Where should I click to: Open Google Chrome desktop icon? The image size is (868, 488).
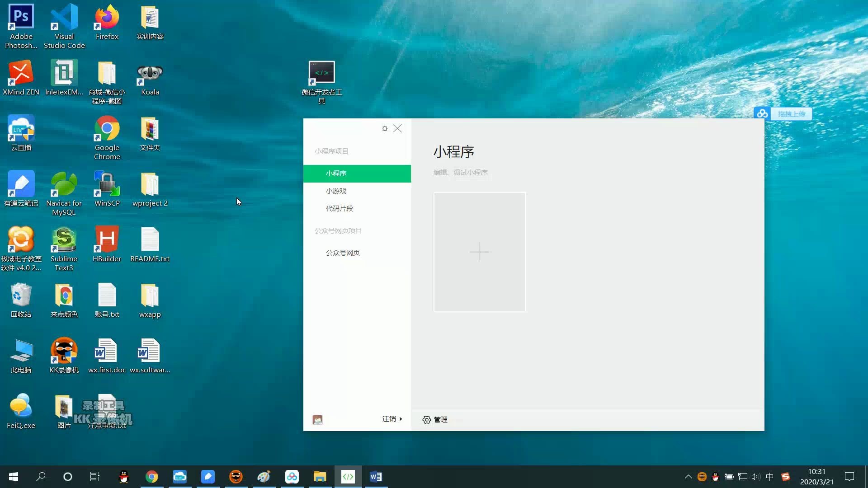(107, 138)
